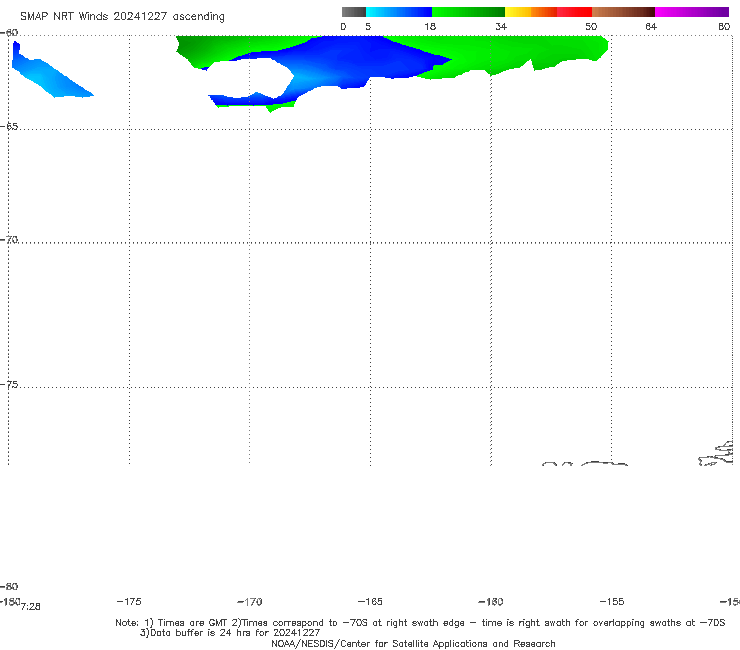Image resolution: width=740 pixels, height=650 pixels.
Task: Click the Data buffer is 24 hrs note
Action: coord(230,633)
